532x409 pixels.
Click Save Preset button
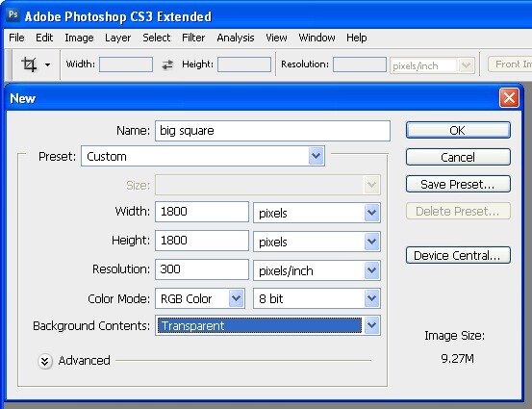click(x=458, y=184)
